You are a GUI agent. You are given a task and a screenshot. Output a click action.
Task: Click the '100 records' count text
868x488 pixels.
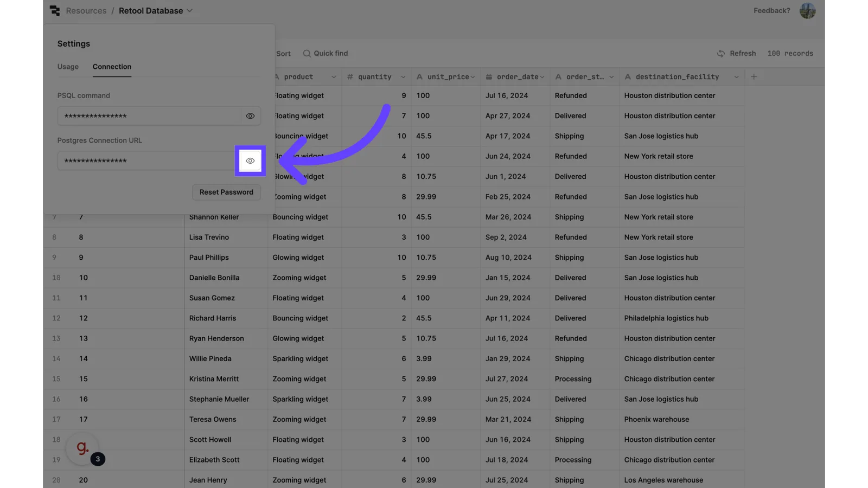(790, 54)
